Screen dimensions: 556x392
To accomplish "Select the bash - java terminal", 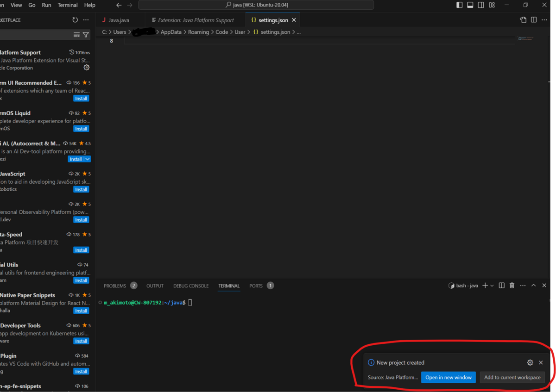I will [463, 286].
